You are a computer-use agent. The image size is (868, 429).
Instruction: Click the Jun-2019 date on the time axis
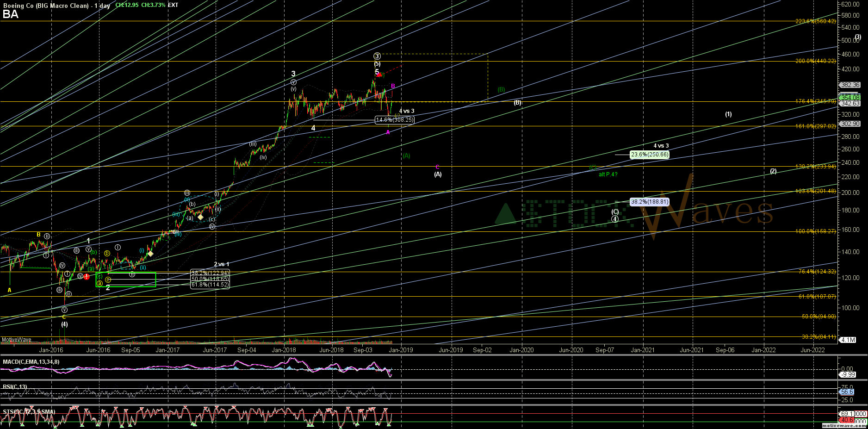point(451,350)
